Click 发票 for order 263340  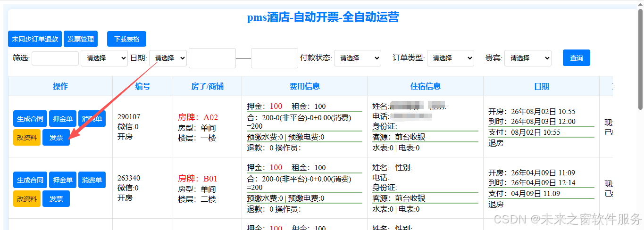click(x=56, y=199)
